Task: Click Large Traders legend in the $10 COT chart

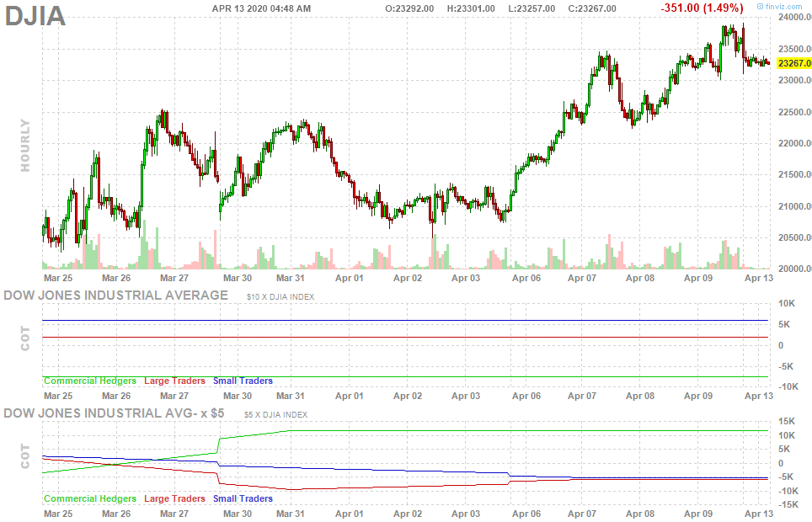Action: (x=174, y=381)
